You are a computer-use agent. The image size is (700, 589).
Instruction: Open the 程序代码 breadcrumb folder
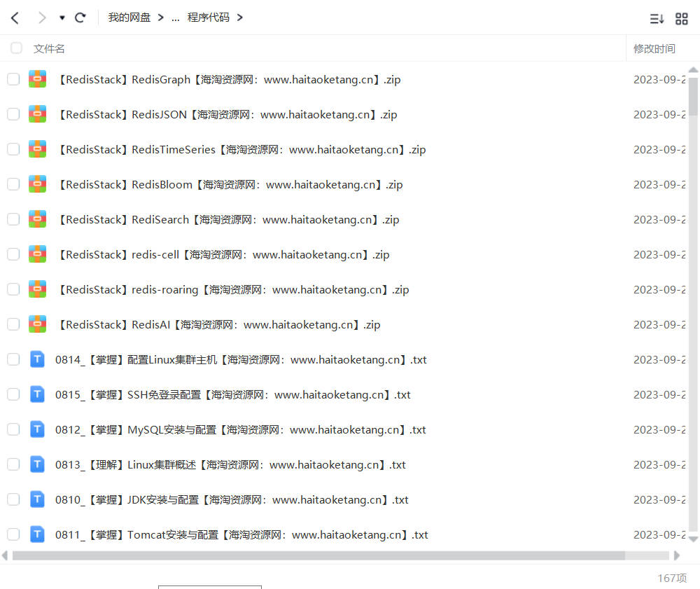208,18
